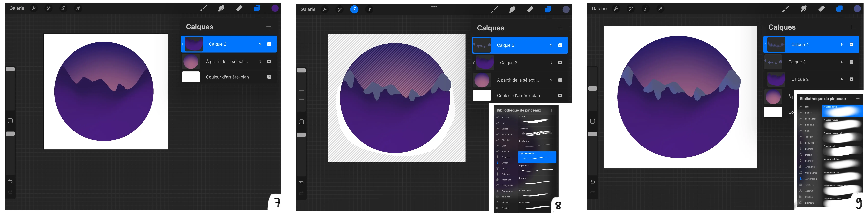The height and width of the screenshot is (215, 868).
Task: Uncheck Calque 3 visibility in screenshot 8
Action: [560, 45]
